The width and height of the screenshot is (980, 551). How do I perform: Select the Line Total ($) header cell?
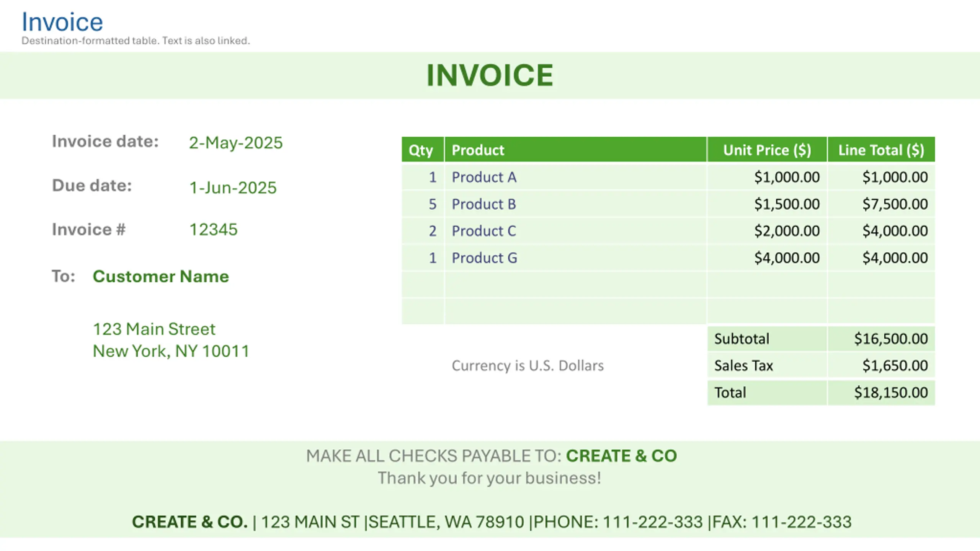(x=881, y=150)
